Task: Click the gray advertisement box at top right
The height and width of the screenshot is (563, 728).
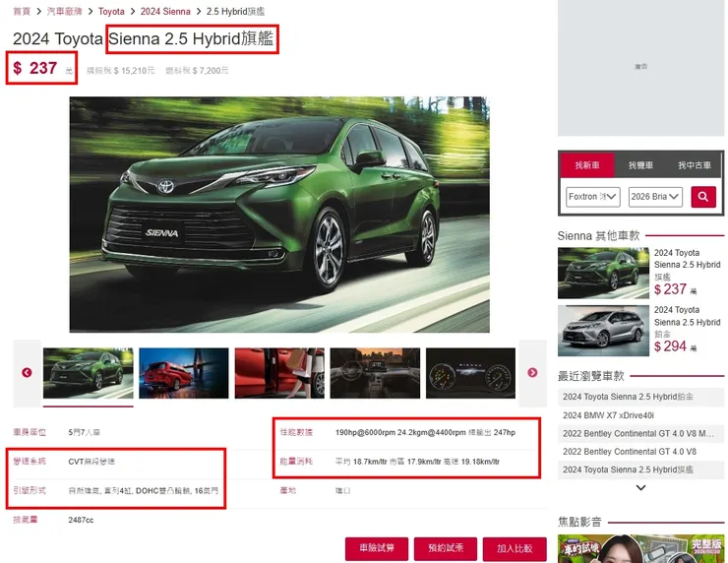Action: coord(640,67)
